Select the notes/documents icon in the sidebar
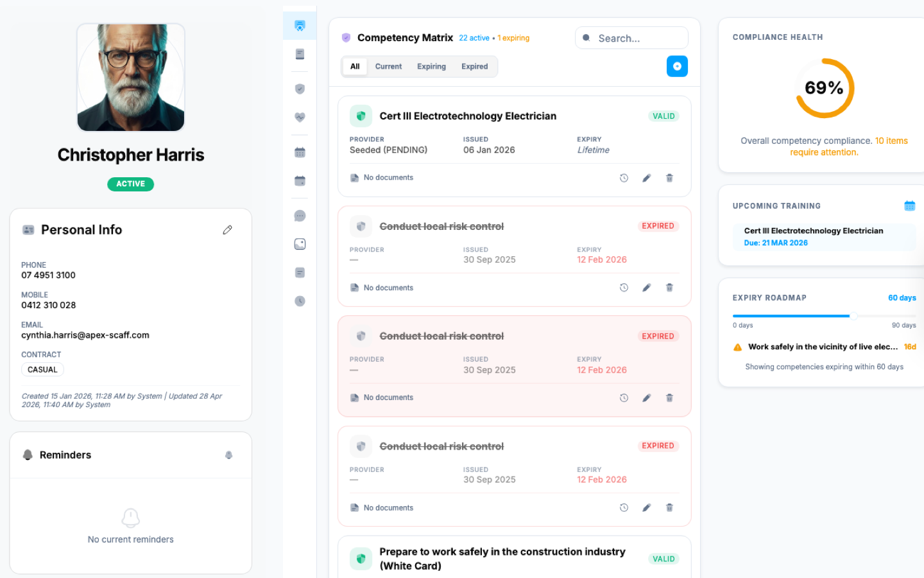The image size is (924, 578). click(299, 54)
